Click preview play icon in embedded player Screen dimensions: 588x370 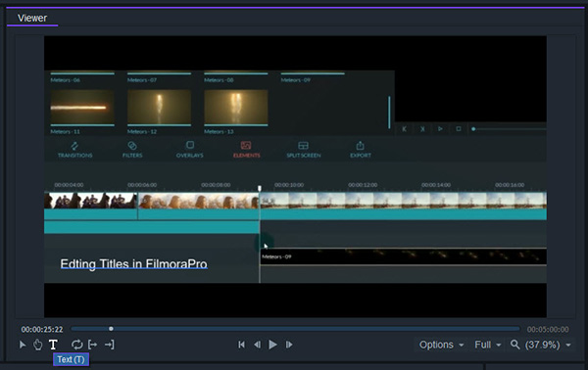[440, 129]
